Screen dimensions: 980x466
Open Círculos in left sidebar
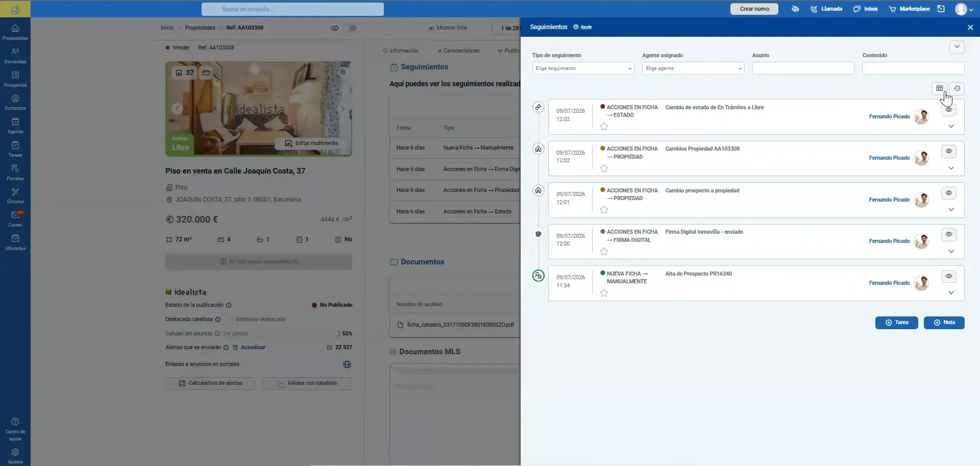tap(15, 195)
